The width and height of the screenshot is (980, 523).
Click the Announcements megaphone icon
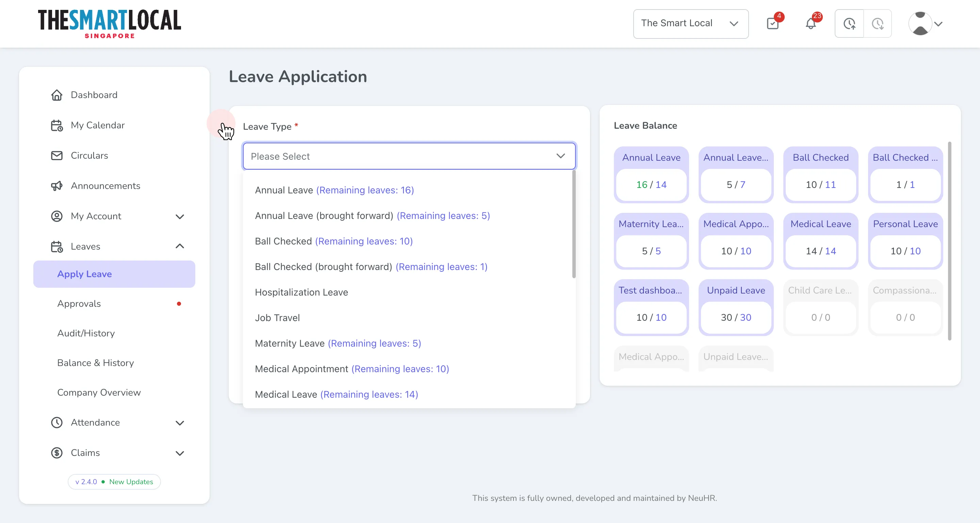point(57,186)
